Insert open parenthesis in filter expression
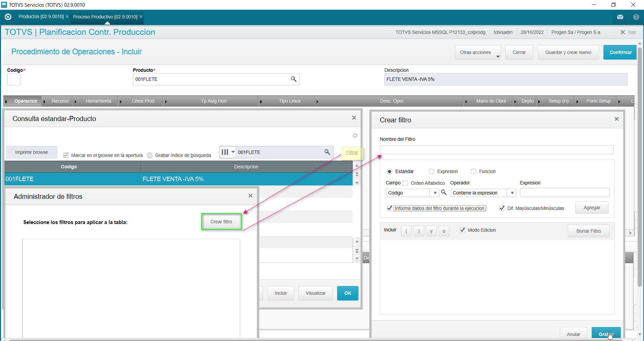Screen dimensions: 644x341 click(x=406, y=231)
